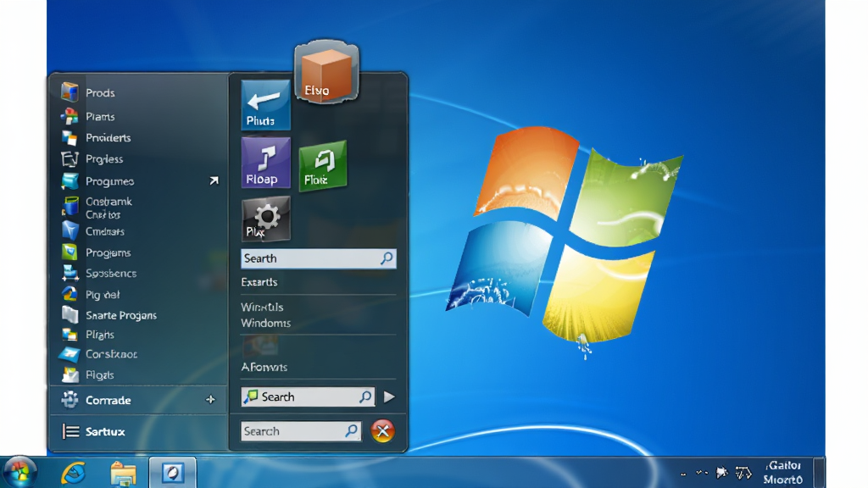
Task: Click the Show desktop strip at taskbar end
Action: [820, 473]
